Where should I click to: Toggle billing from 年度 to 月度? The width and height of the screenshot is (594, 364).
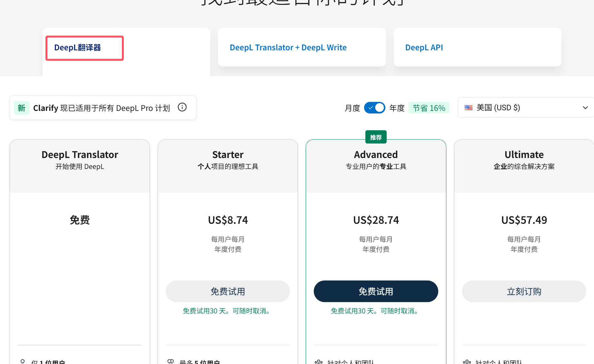pos(375,107)
